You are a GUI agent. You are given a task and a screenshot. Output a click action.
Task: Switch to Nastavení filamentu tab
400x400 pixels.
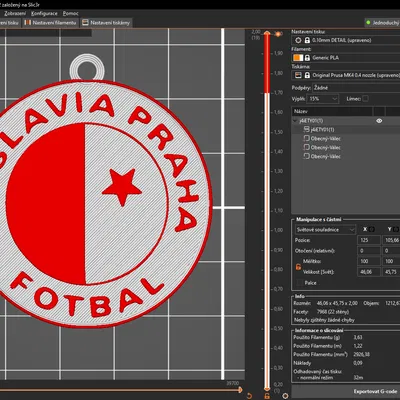51,23
